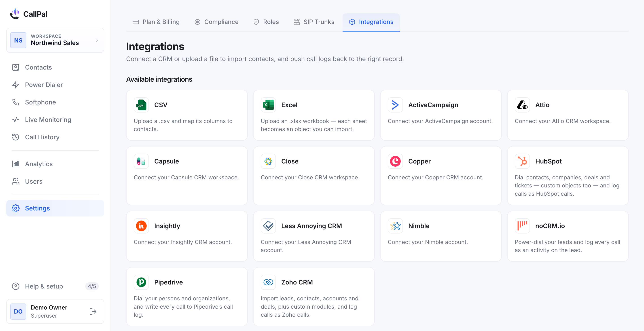Click the Nimble card description text
644x331 pixels.
coord(428,242)
